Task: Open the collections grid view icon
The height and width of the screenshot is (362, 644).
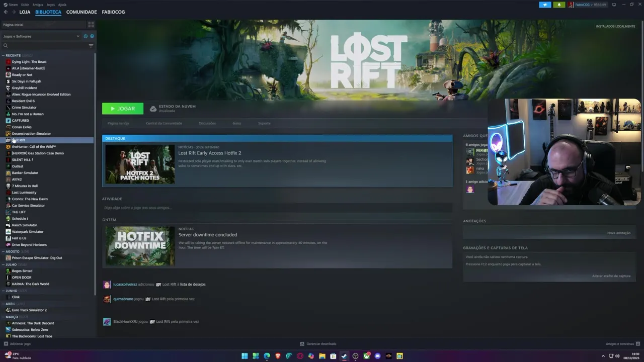Action: coord(91,24)
